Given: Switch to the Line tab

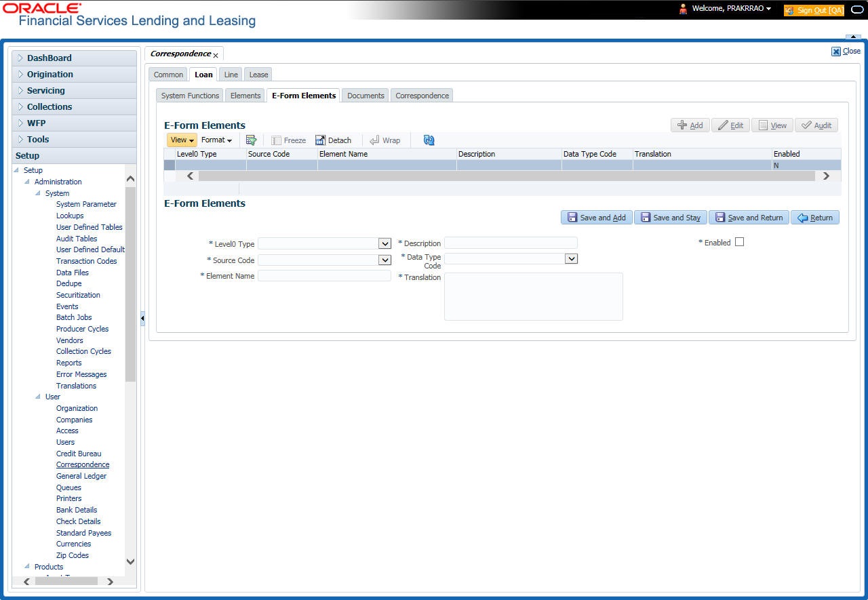Looking at the screenshot, I should pos(231,75).
